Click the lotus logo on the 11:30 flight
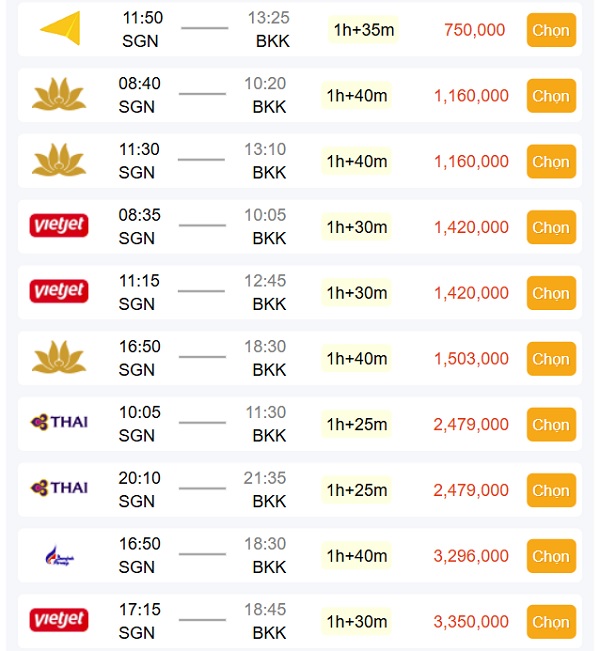Image resolution: width=600 pixels, height=651 pixels. pos(60,161)
